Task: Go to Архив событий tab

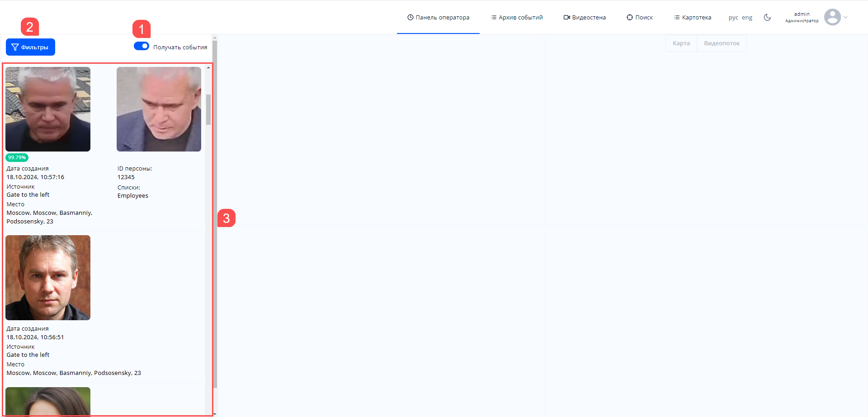Action: (x=517, y=18)
